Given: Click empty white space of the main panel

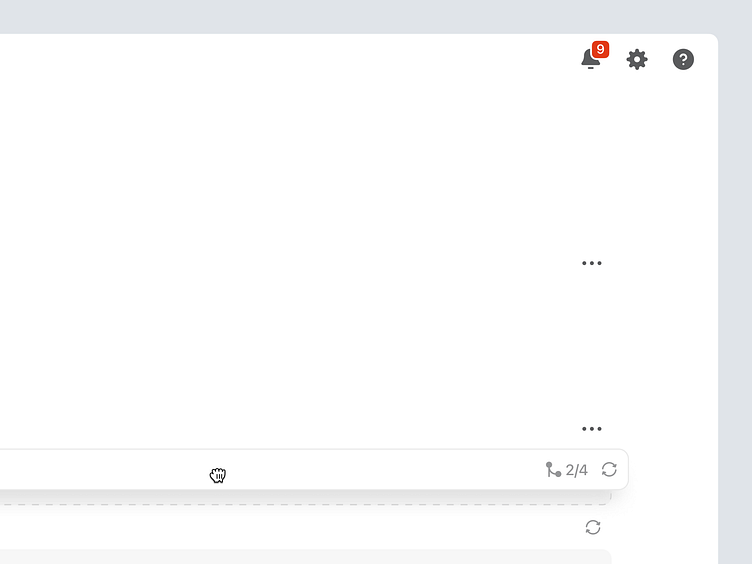Looking at the screenshot, I should (300, 200).
